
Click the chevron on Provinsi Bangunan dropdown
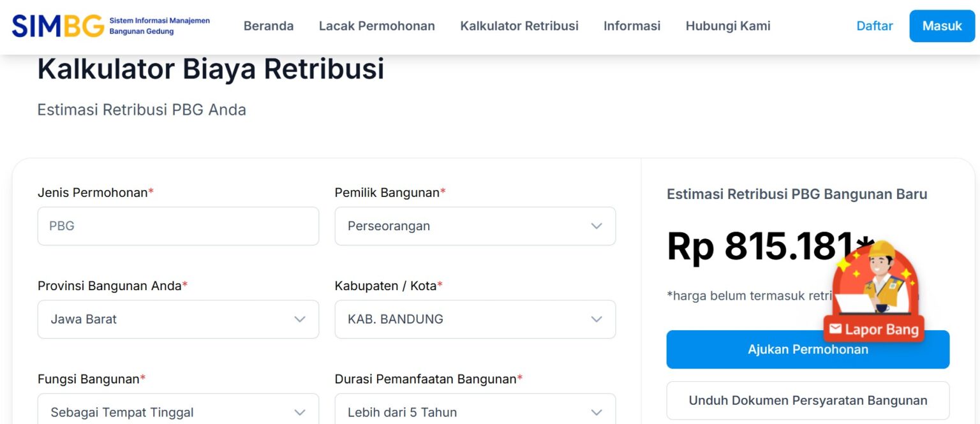click(x=299, y=319)
